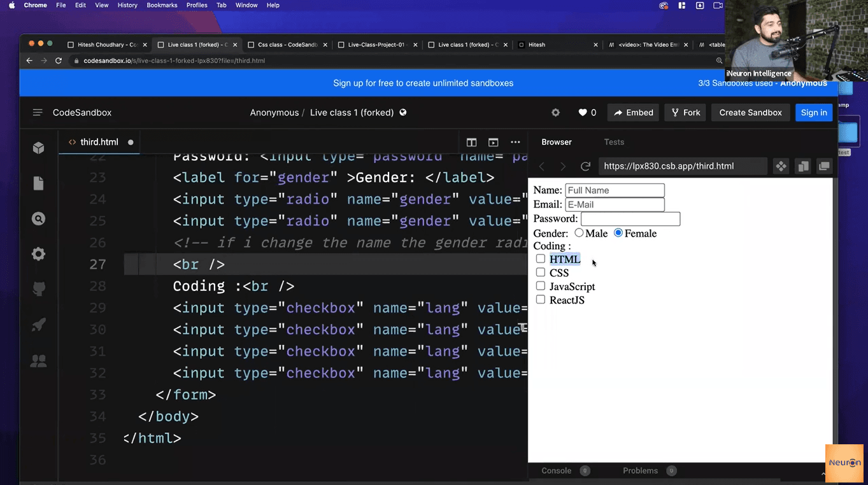Toggle the split editor layout icon

pyautogui.click(x=471, y=142)
